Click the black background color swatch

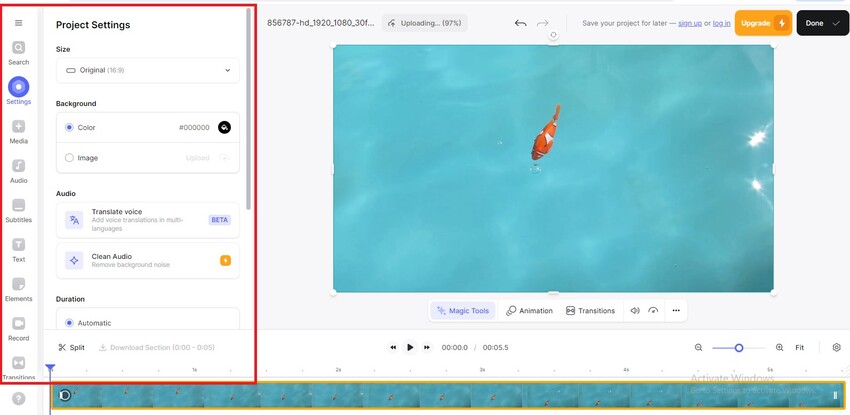224,128
